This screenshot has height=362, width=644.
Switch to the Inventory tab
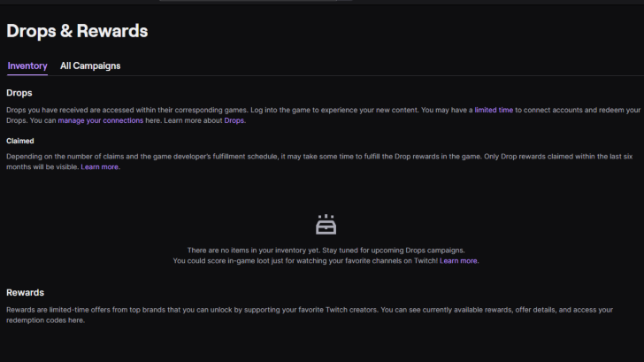[27, 65]
